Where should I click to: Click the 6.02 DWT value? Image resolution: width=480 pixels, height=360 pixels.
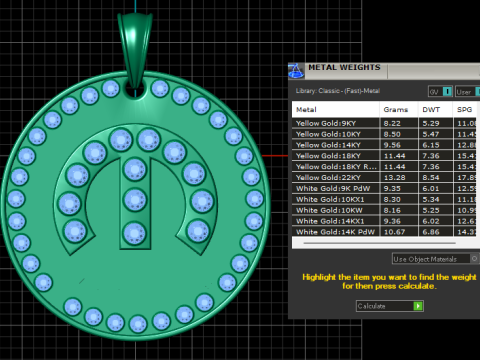point(431,221)
